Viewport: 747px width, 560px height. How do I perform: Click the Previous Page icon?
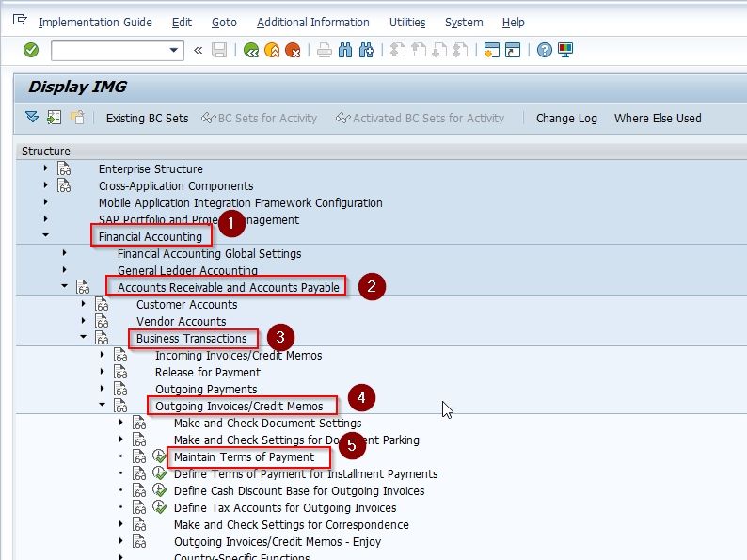(419, 50)
